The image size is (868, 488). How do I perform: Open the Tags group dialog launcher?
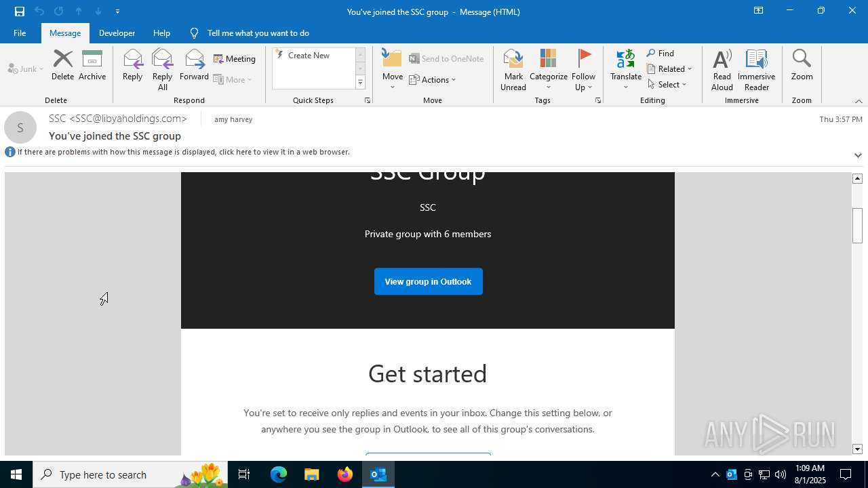click(598, 100)
